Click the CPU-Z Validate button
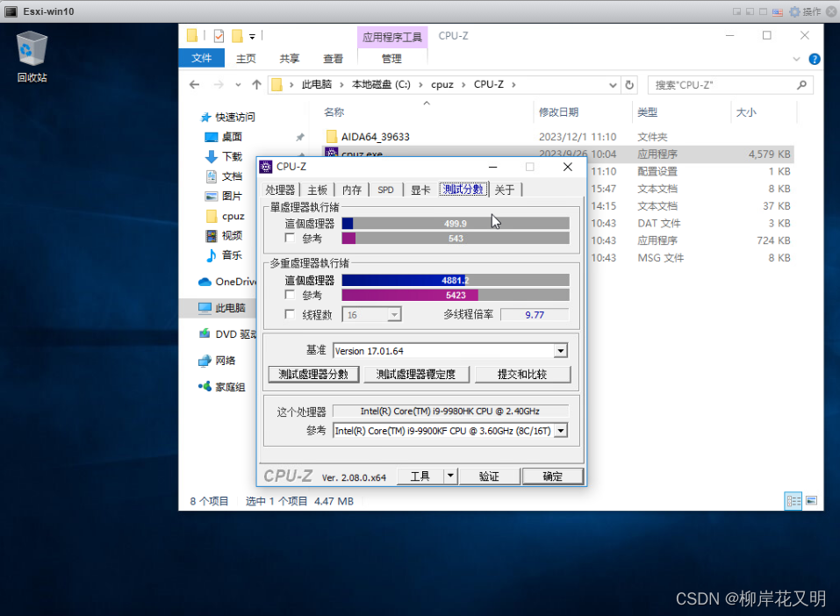840x616 pixels. (x=489, y=476)
